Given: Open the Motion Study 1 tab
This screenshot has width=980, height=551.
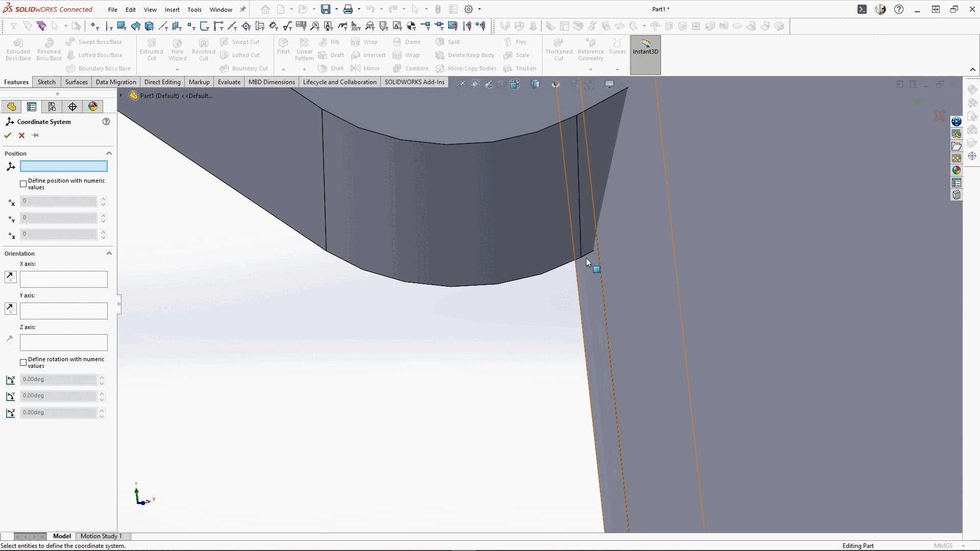Looking at the screenshot, I should point(101,536).
